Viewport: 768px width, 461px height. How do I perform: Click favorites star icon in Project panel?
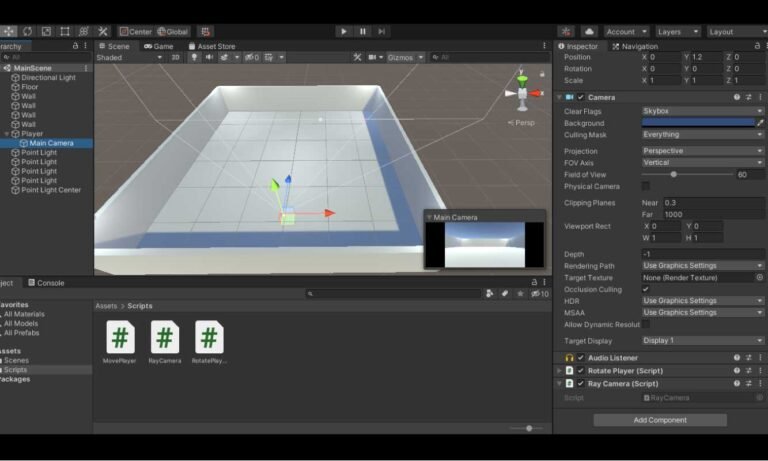520,293
